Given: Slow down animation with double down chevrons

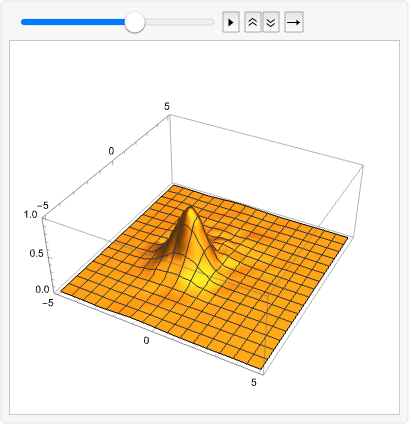Looking at the screenshot, I should coord(271,22).
